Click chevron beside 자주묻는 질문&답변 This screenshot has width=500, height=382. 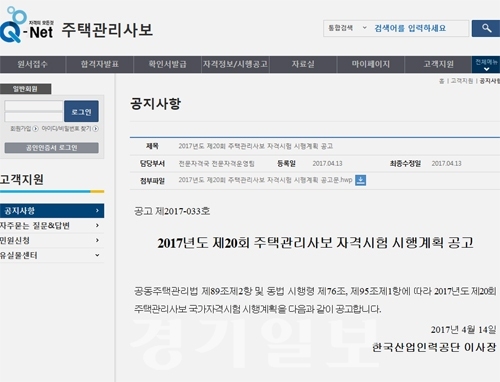tap(97, 226)
